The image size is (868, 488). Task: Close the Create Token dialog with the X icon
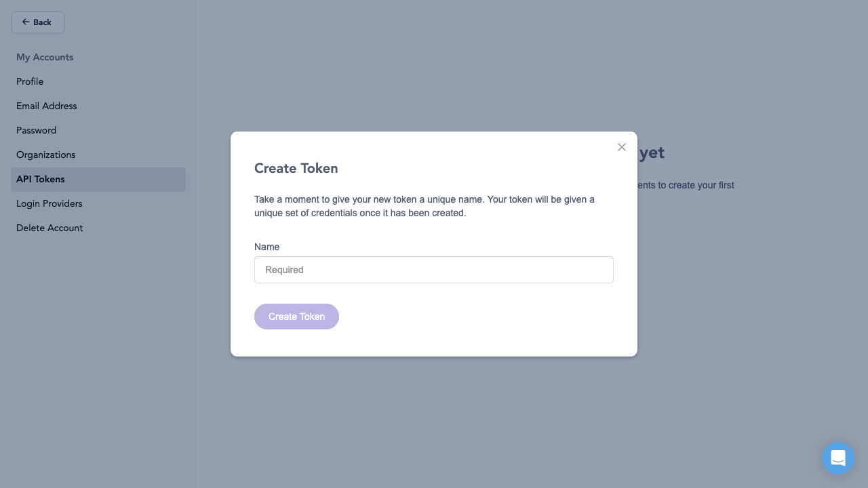[x=621, y=147]
